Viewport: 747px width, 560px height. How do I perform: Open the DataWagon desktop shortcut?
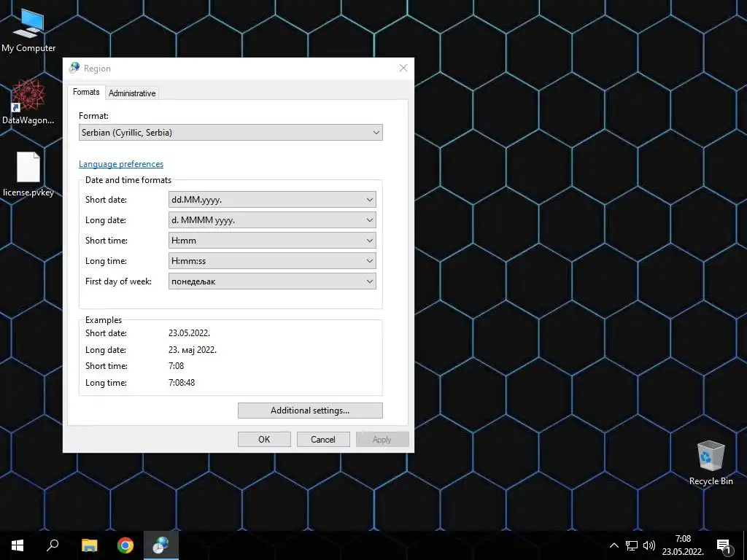tap(28, 102)
